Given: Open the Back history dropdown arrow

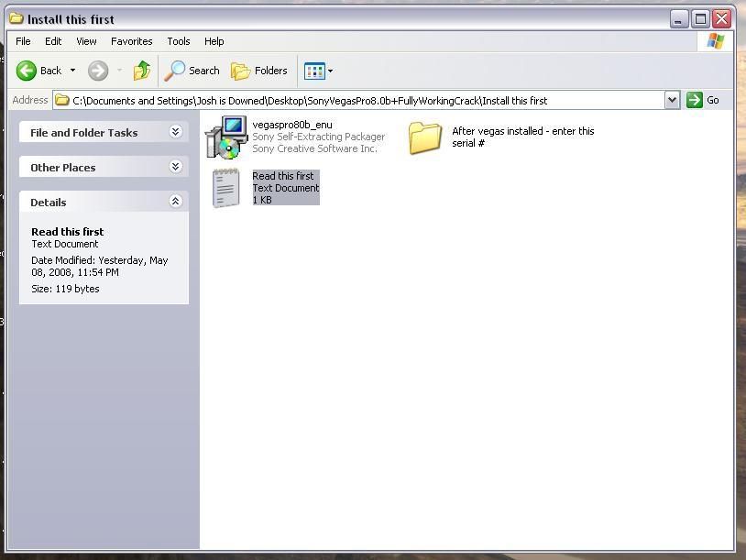Looking at the screenshot, I should point(72,71).
